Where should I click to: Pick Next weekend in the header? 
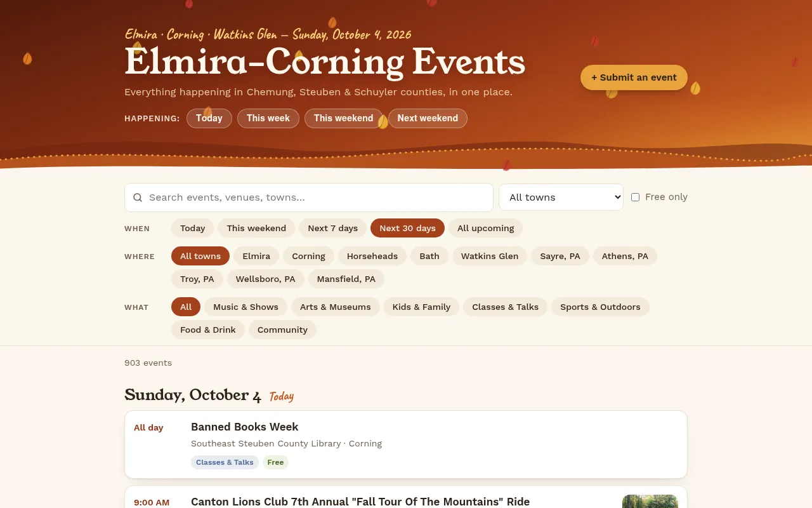click(428, 118)
